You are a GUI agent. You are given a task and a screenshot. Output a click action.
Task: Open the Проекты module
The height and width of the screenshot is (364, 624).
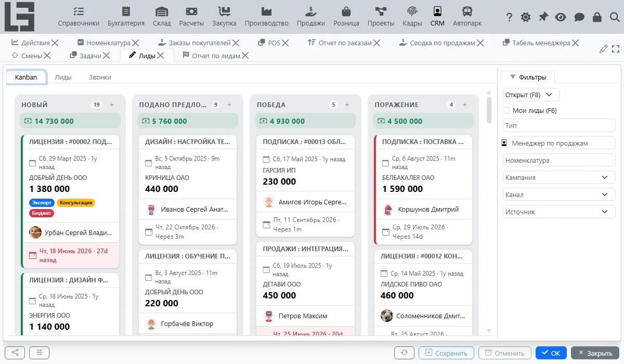click(381, 17)
